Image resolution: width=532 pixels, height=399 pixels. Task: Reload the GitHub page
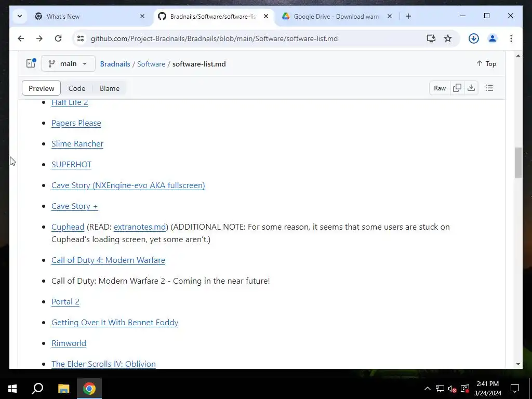58,38
